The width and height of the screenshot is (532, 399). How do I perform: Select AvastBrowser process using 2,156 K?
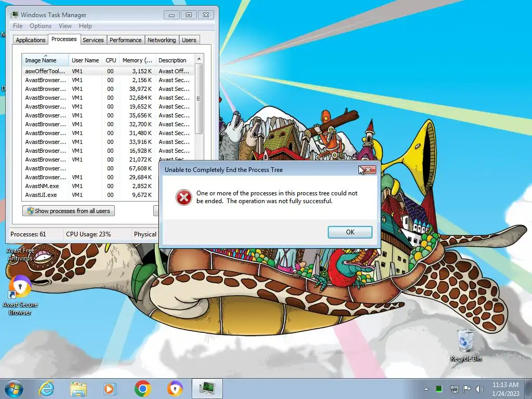click(x=108, y=80)
